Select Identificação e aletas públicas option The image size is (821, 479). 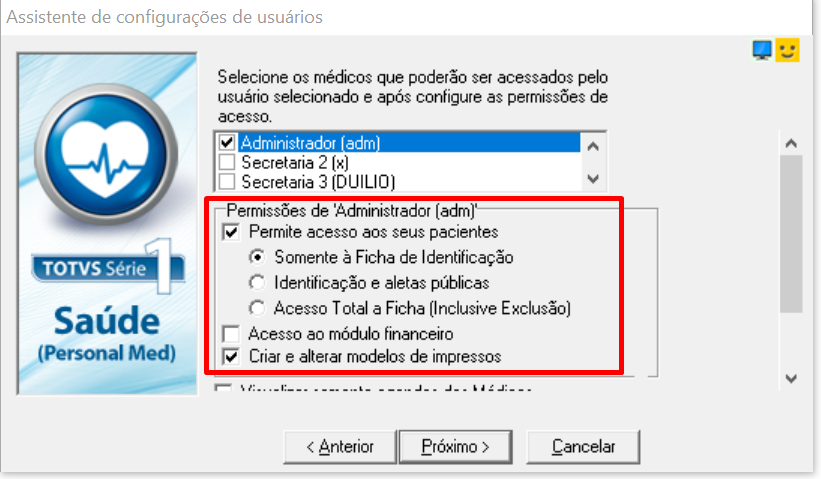[x=257, y=283]
